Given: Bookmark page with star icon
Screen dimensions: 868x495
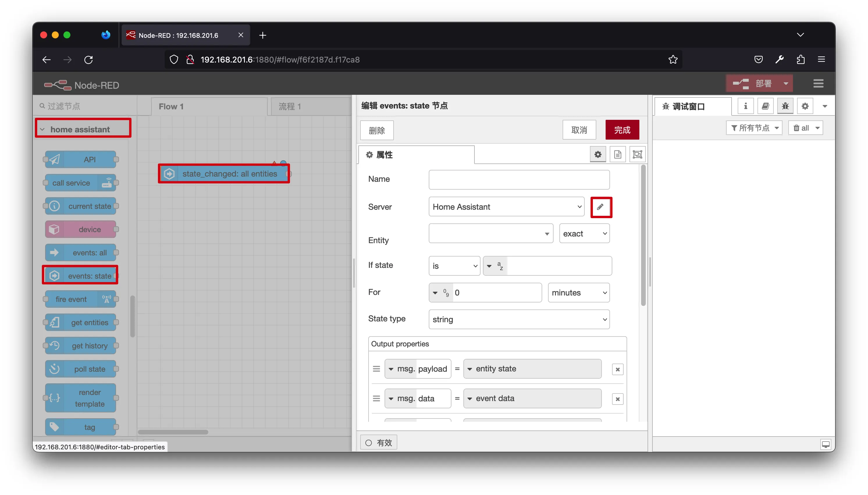Looking at the screenshot, I should point(673,60).
